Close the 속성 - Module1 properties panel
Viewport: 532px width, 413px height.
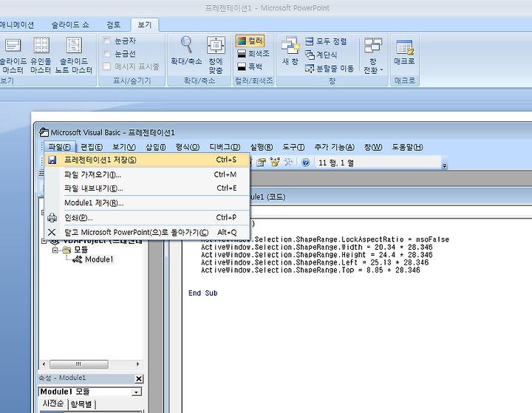pyautogui.click(x=139, y=379)
